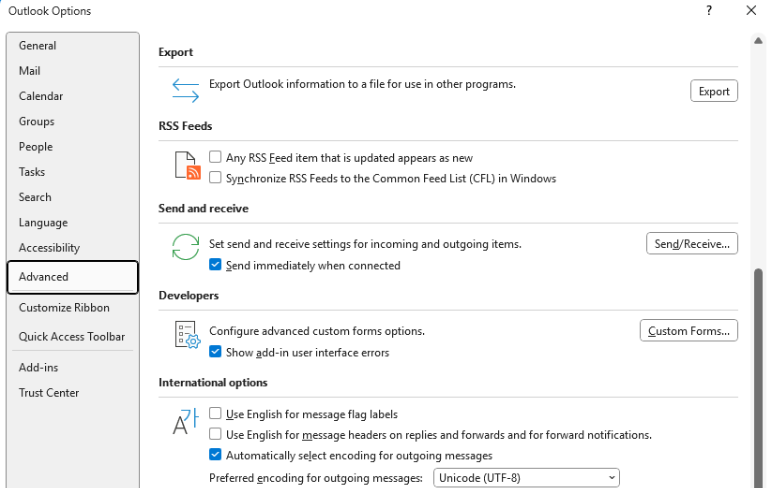Screen dimensions: 770x488
Task: Click the International options language icon
Action: pos(185,422)
